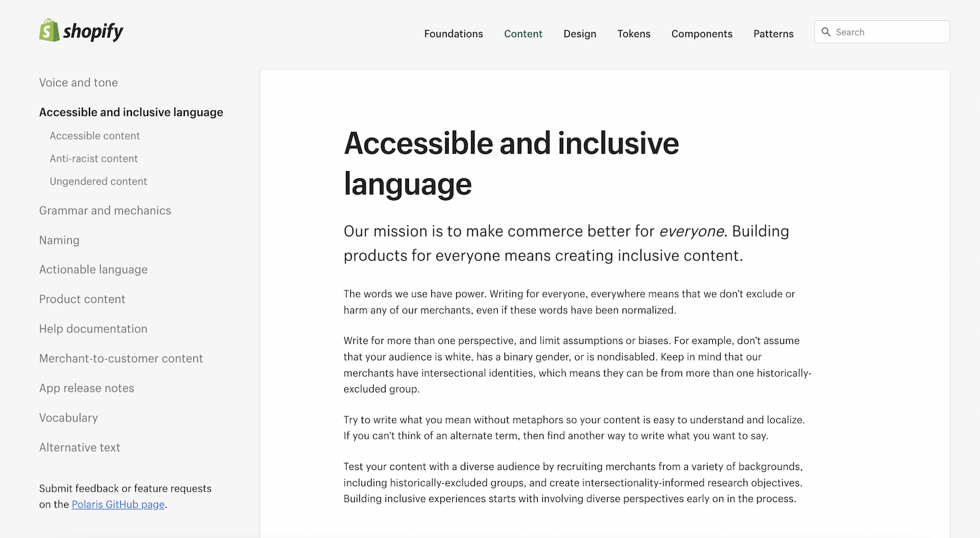The width and height of the screenshot is (980, 538).
Task: Navigate to the Tokens section
Action: 633,33
